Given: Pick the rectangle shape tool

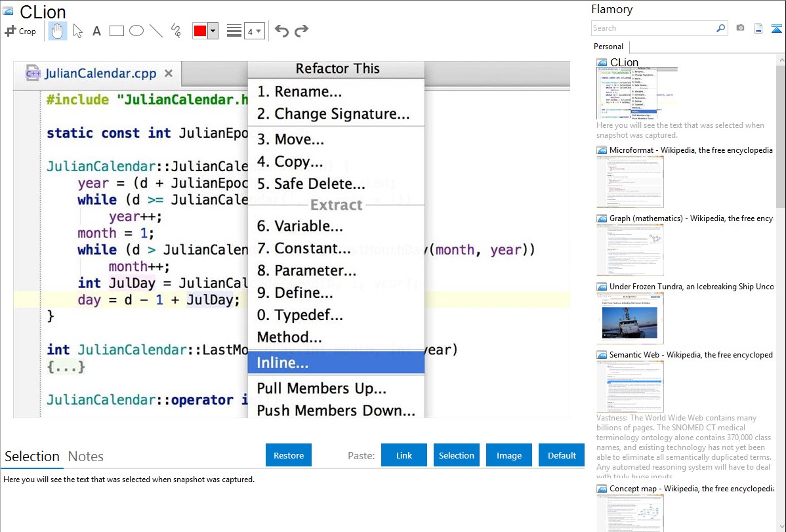Looking at the screenshot, I should coord(116,31).
